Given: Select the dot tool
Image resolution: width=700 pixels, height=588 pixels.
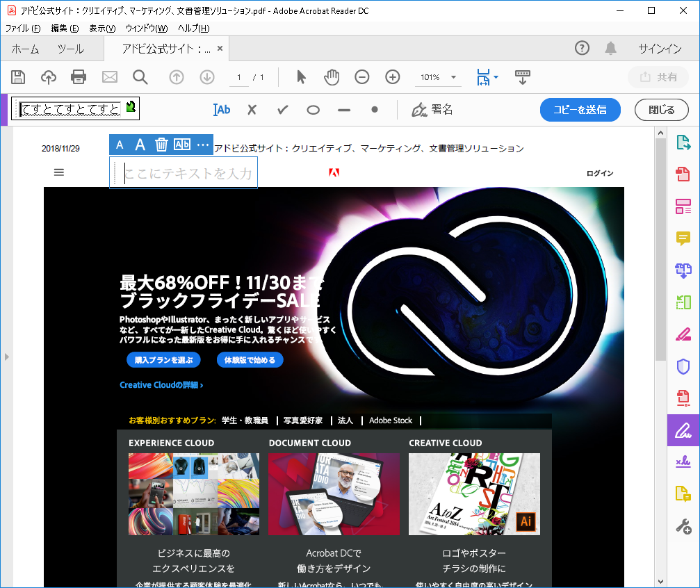Looking at the screenshot, I should tap(375, 109).
